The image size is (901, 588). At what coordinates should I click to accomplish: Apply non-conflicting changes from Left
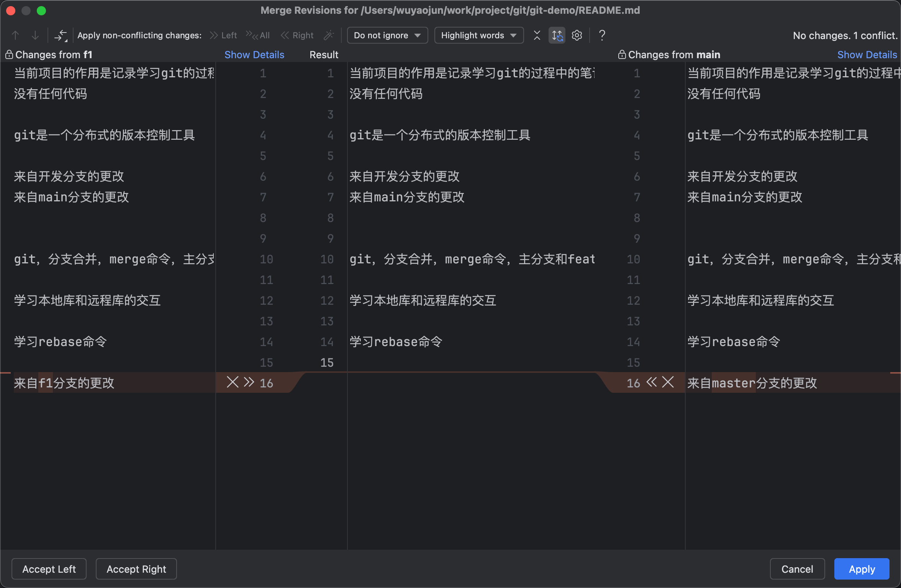(224, 35)
